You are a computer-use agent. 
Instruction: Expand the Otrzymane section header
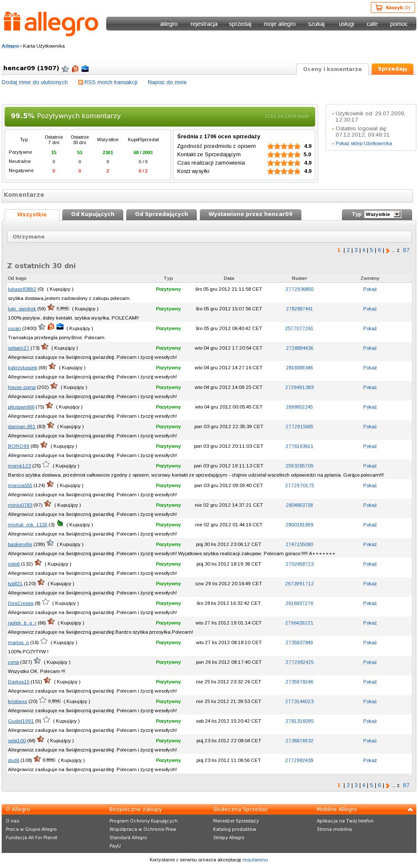tap(209, 236)
